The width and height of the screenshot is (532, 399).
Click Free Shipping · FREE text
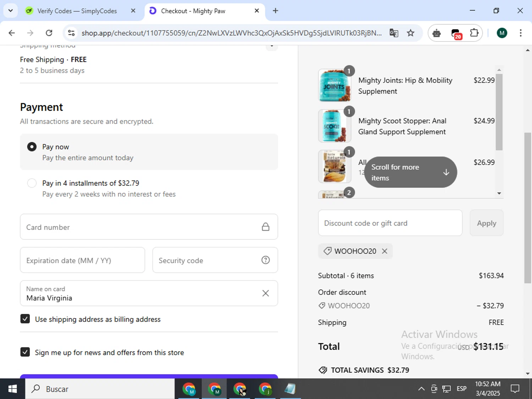(x=53, y=60)
